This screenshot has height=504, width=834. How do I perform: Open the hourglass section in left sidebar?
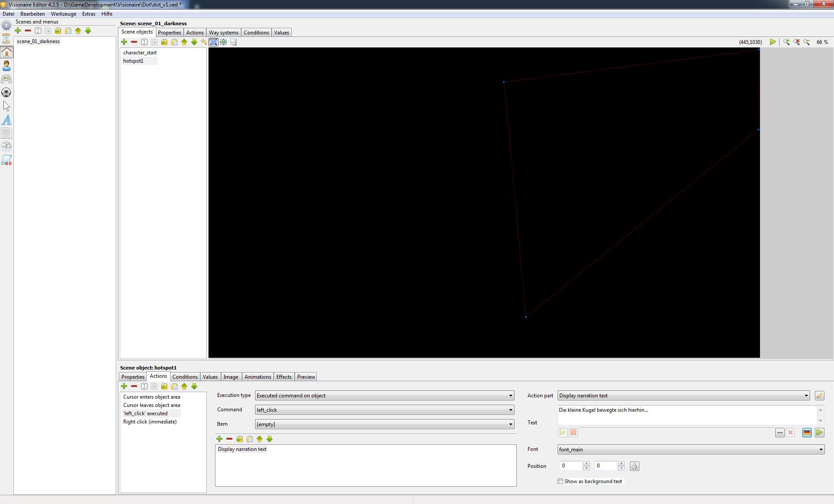pos(7,38)
